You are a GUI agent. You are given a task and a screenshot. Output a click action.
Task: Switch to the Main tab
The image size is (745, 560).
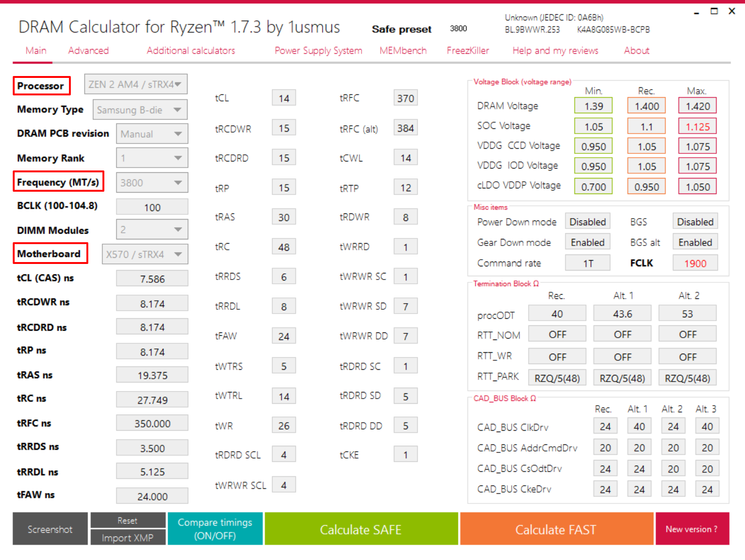[x=36, y=51]
